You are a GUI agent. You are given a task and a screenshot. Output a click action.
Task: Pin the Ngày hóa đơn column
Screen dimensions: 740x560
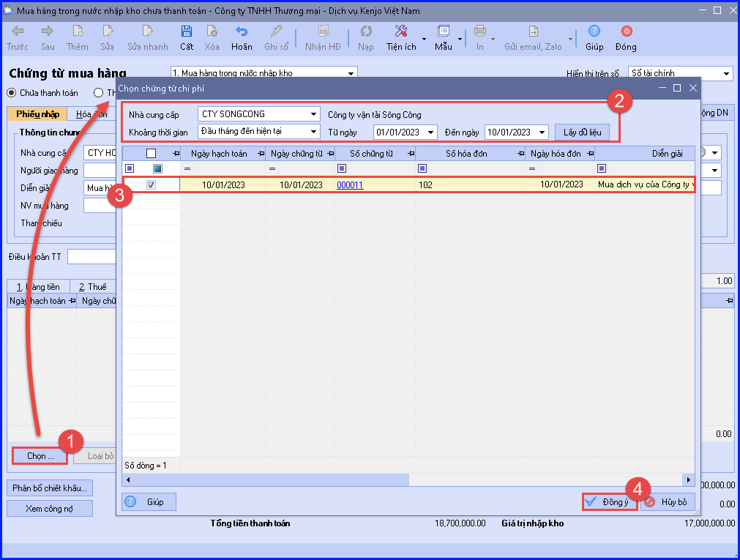pos(590,154)
